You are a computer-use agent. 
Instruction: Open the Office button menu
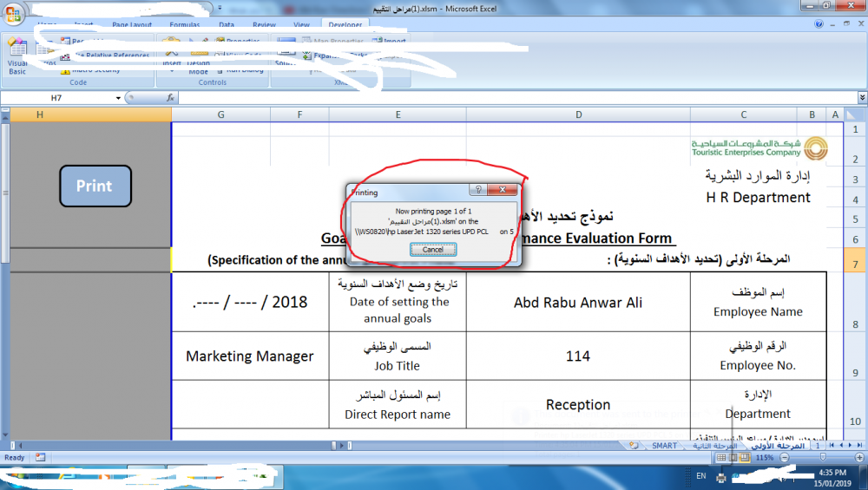13,15
